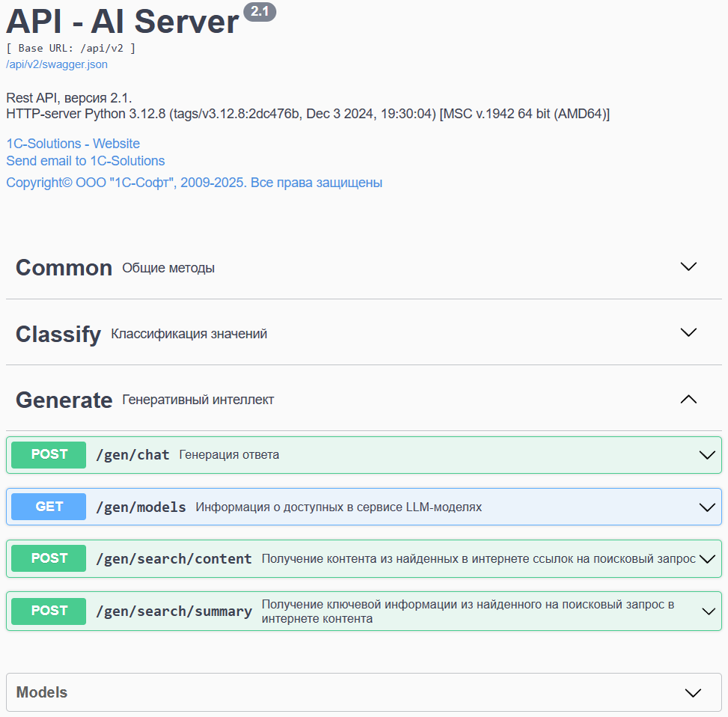
Task: Click Send email to 1C-Solutions link
Action: coord(85,161)
